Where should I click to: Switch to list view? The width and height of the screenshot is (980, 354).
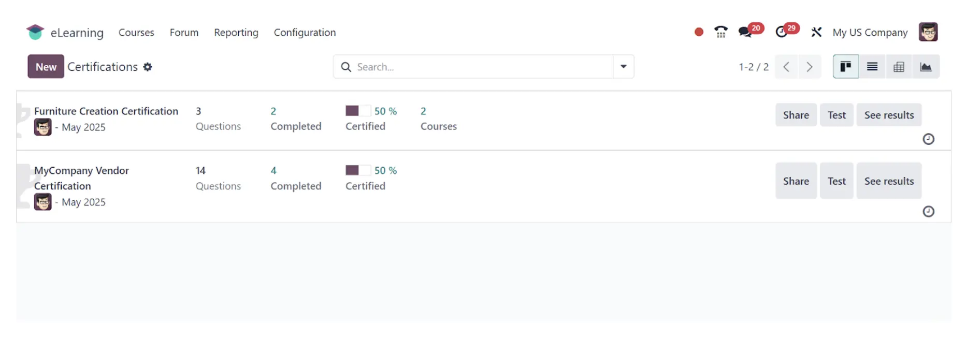point(872,67)
